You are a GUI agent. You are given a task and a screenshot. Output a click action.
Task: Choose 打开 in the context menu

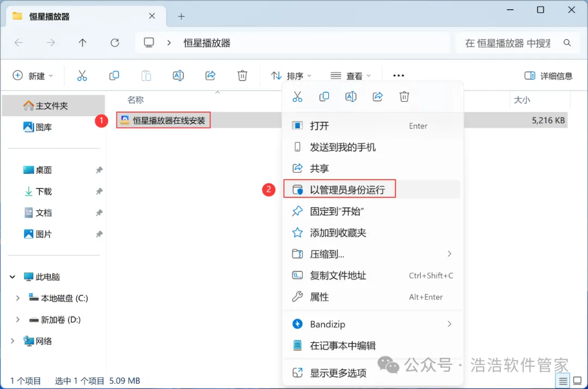[x=372, y=126]
